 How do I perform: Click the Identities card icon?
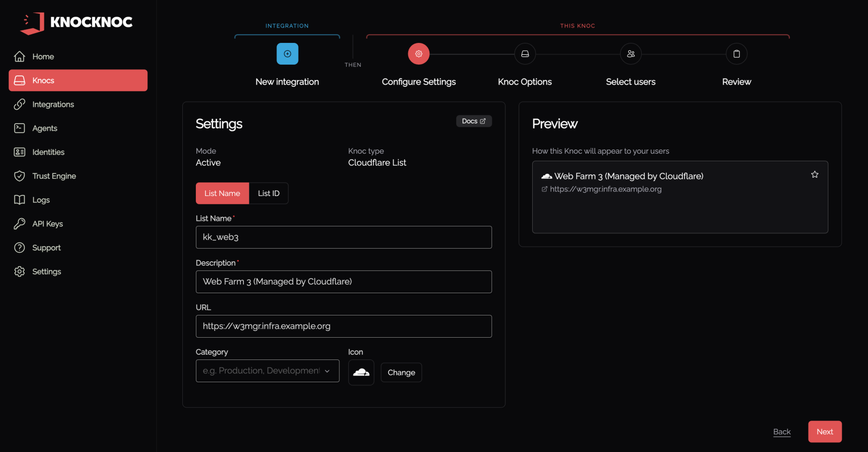coord(20,152)
